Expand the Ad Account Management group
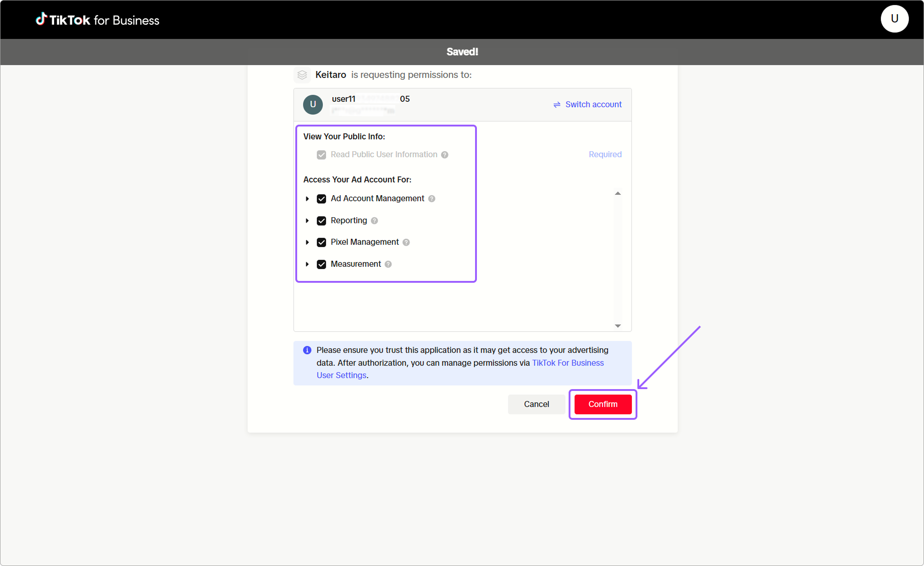 pos(307,199)
